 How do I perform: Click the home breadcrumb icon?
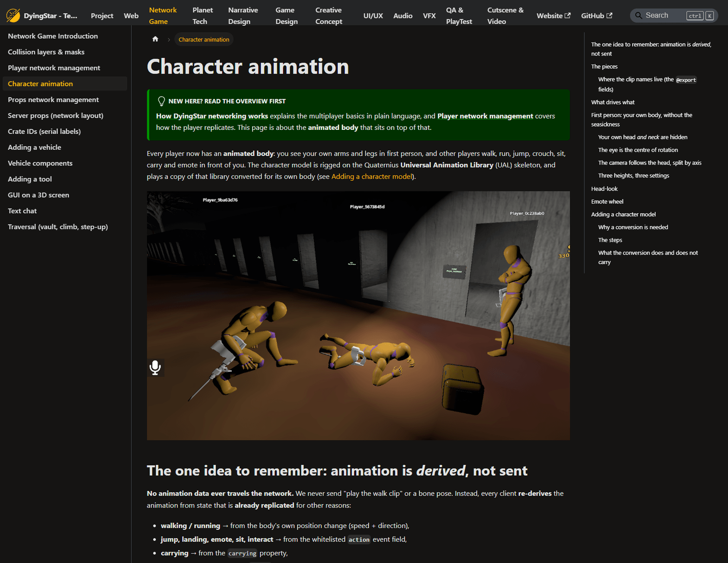pyautogui.click(x=155, y=39)
